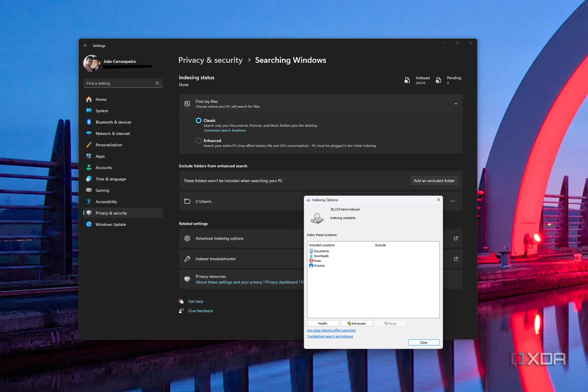Viewport: 588px width, 392px height.
Task: Click the Gaming controller icon
Action: [x=89, y=190]
